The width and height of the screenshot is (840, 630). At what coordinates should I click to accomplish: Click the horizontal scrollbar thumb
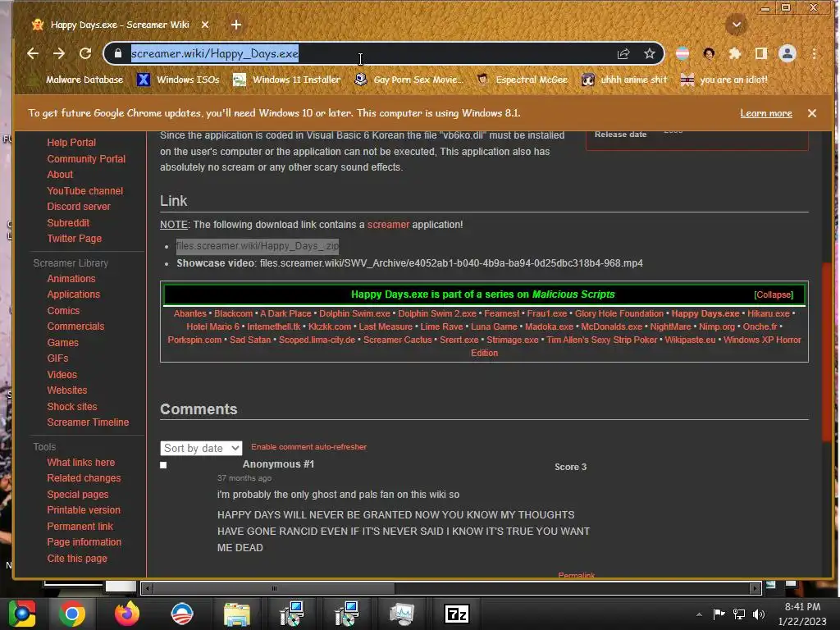[273, 588]
